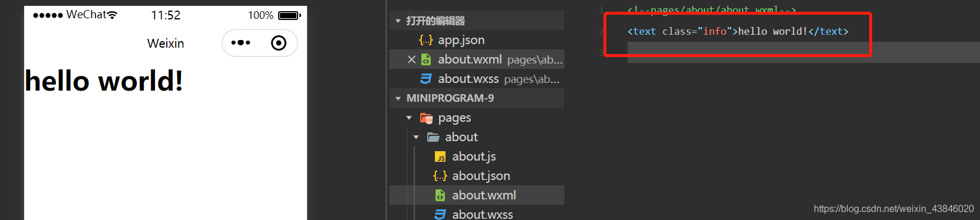The width and height of the screenshot is (980, 220).
Task: Click the braces icon beside app.json
Action: 426,40
